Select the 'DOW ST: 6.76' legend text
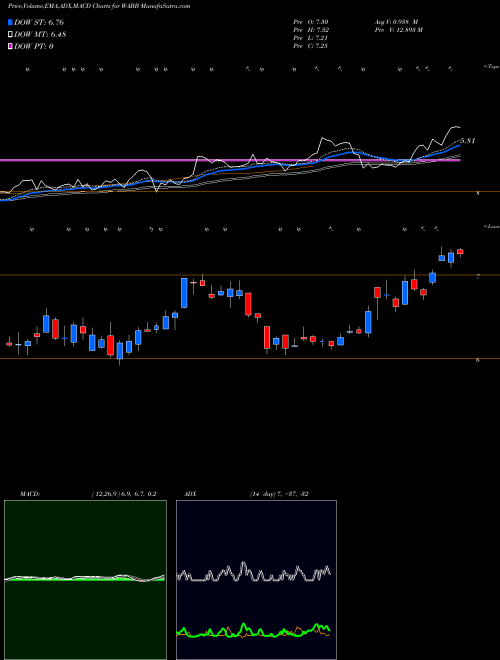 pyautogui.click(x=39, y=23)
